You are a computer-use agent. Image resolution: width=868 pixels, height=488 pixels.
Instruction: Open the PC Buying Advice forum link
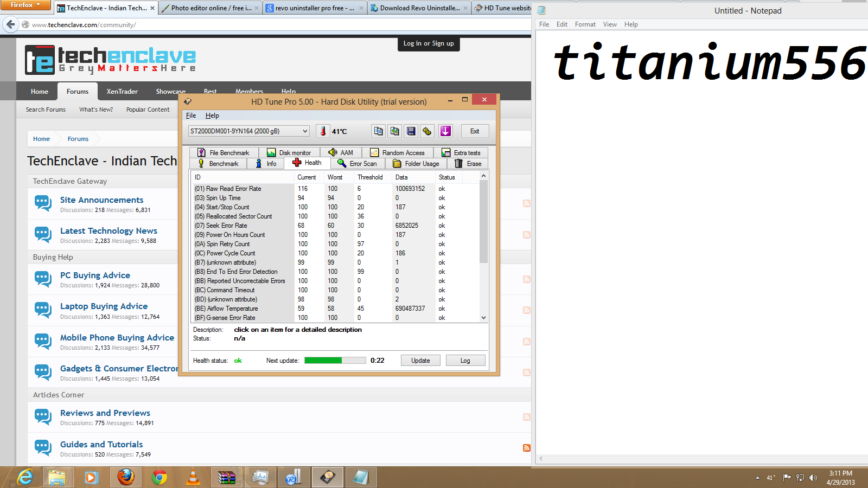[95, 275]
